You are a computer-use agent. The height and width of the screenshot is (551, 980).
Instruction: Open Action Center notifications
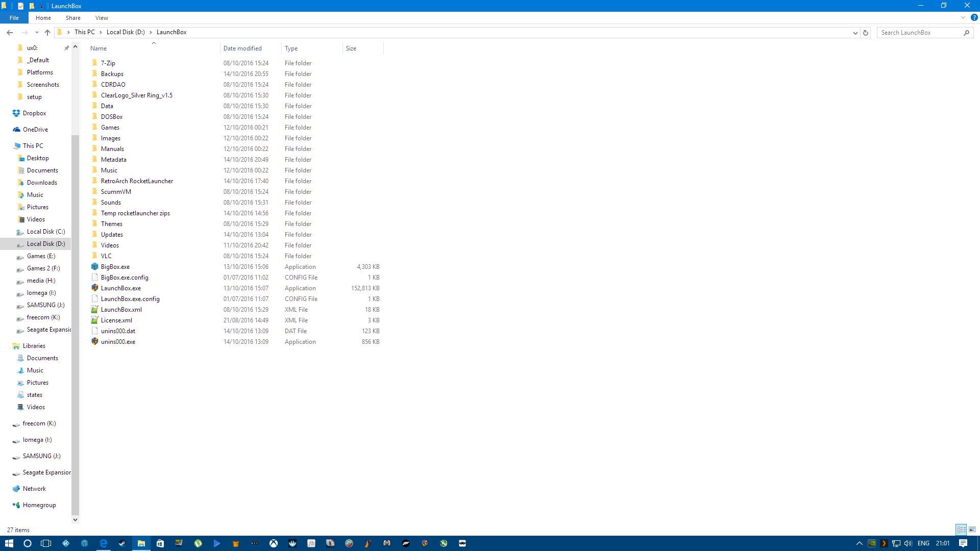tap(963, 543)
